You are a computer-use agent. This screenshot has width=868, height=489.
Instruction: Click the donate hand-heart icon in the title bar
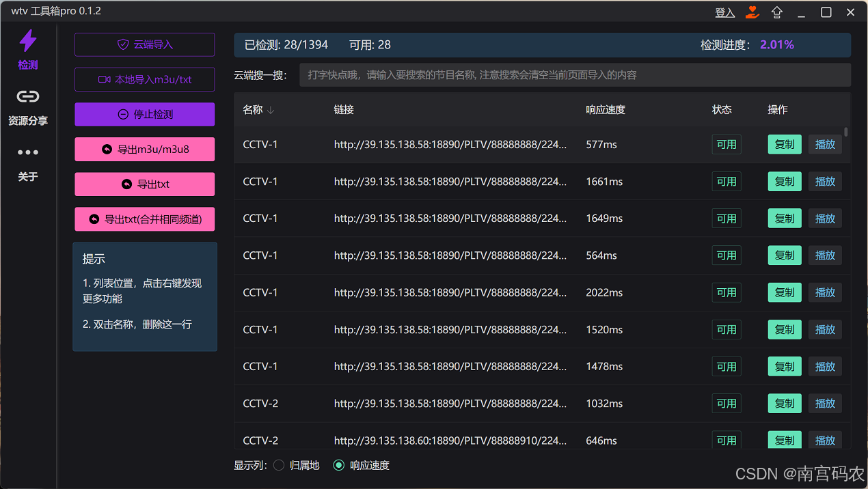point(752,12)
